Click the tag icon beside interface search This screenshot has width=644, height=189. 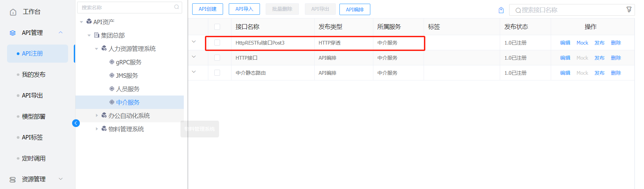coord(501,10)
